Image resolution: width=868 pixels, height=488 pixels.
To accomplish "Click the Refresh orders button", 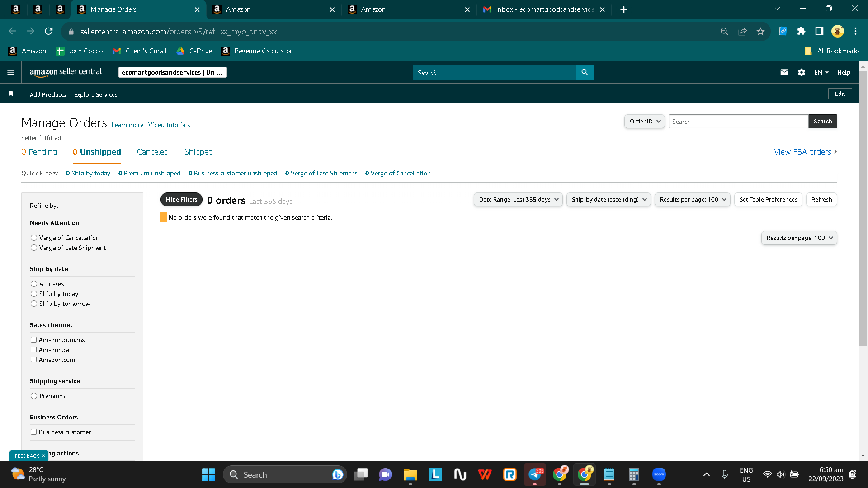I will coord(821,199).
